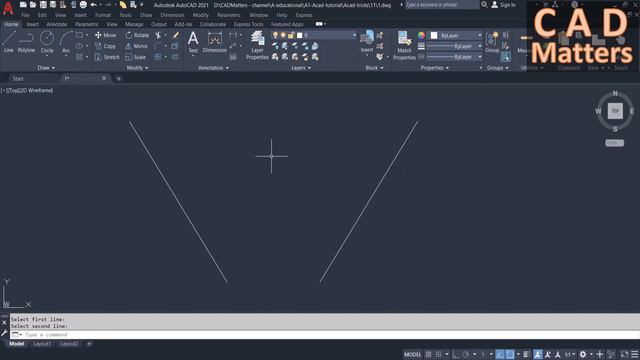Viewport: 640px width, 360px height.
Task: Expand the Groups panel dropdown
Action: (x=498, y=68)
